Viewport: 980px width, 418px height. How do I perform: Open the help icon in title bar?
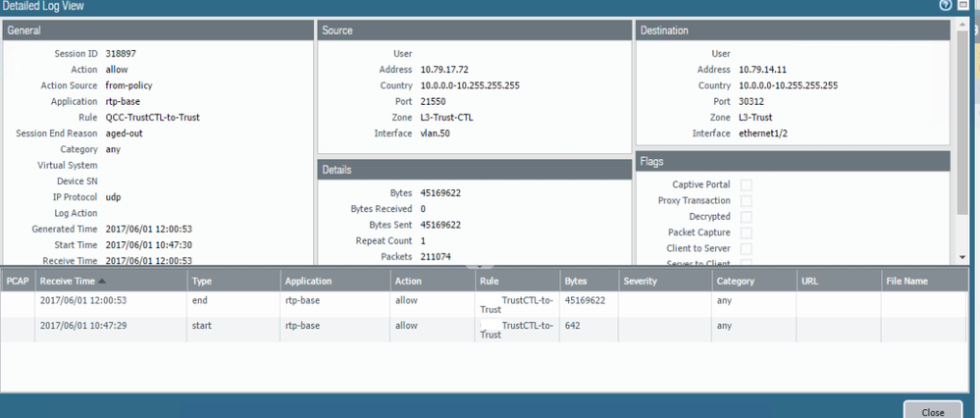[x=946, y=6]
